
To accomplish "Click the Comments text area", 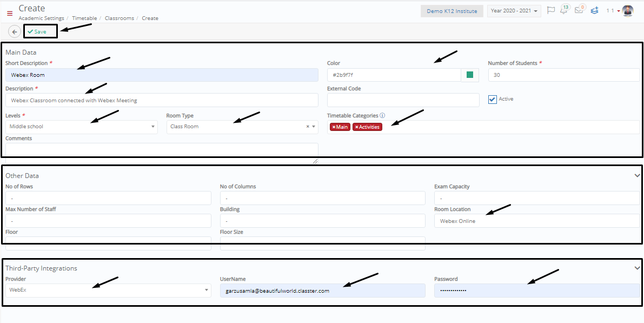I will click(162, 153).
